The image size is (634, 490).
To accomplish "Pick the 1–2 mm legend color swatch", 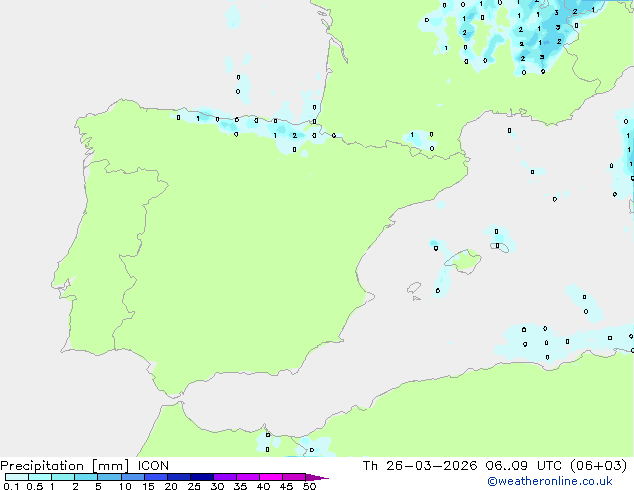I will (x=63, y=477).
